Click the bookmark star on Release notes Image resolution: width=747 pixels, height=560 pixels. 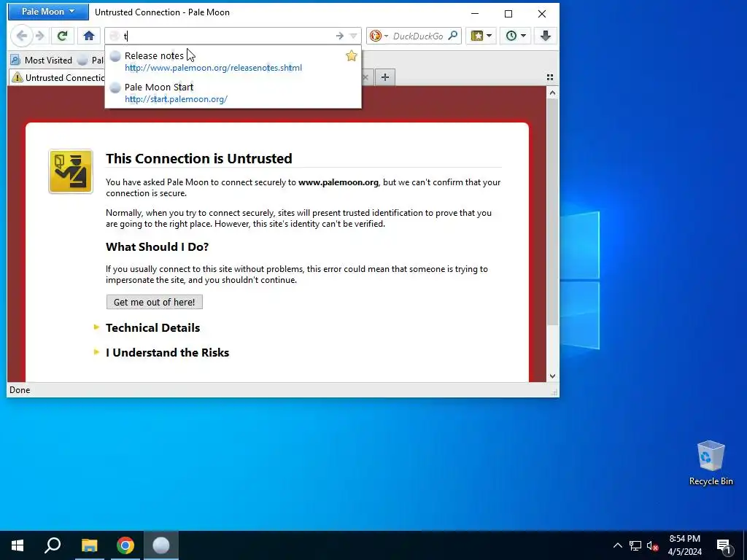coord(352,55)
